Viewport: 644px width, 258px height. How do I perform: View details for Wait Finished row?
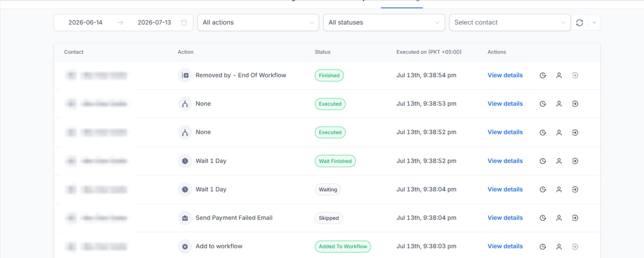coord(505,161)
